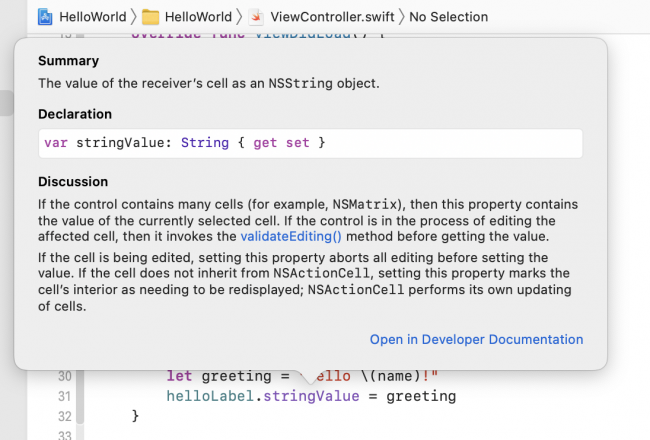
Task: Click line number 30 in the gutter
Action: [64, 377]
